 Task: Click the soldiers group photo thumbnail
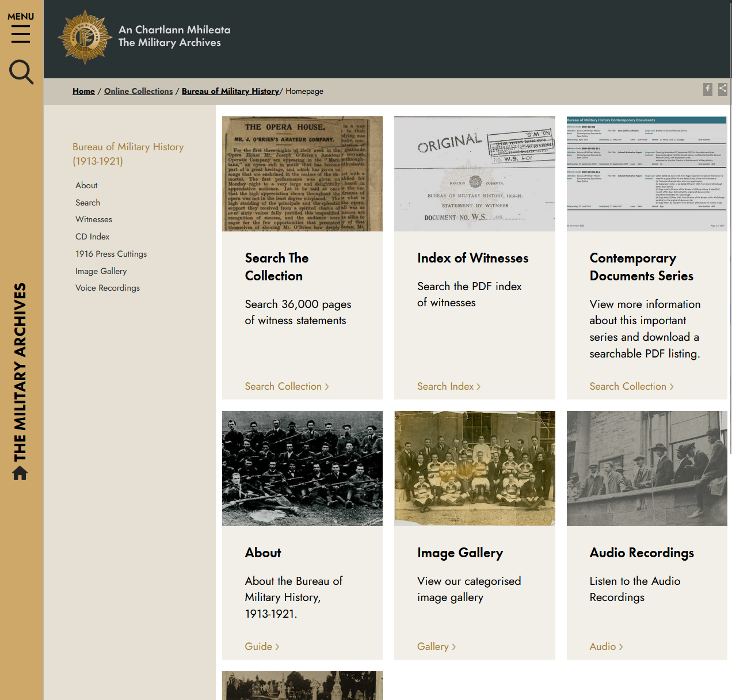pyautogui.click(x=302, y=469)
